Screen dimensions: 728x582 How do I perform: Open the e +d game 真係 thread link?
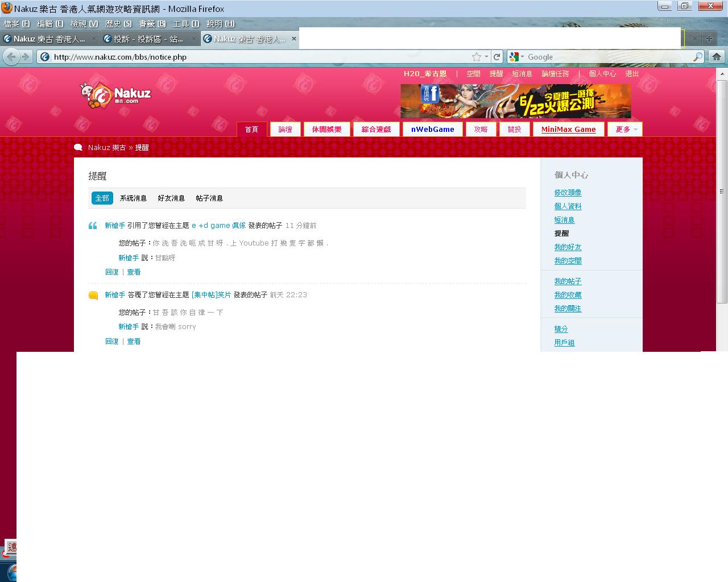coord(219,226)
